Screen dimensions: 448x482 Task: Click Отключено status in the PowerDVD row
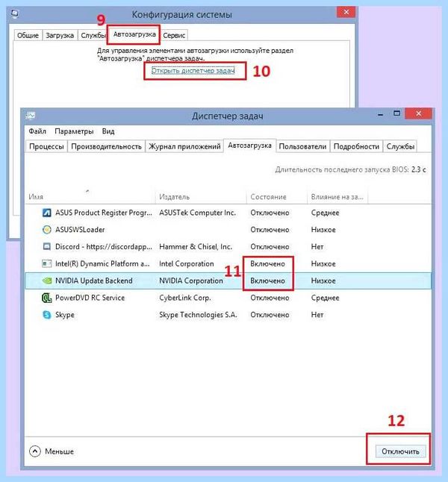pos(270,298)
